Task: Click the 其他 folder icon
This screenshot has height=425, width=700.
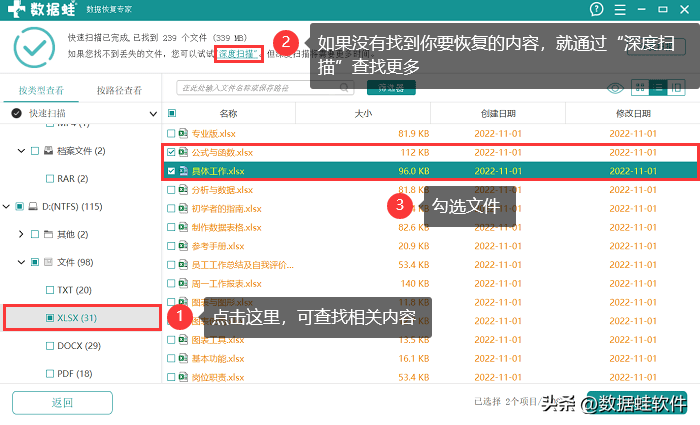Action: 49,234
